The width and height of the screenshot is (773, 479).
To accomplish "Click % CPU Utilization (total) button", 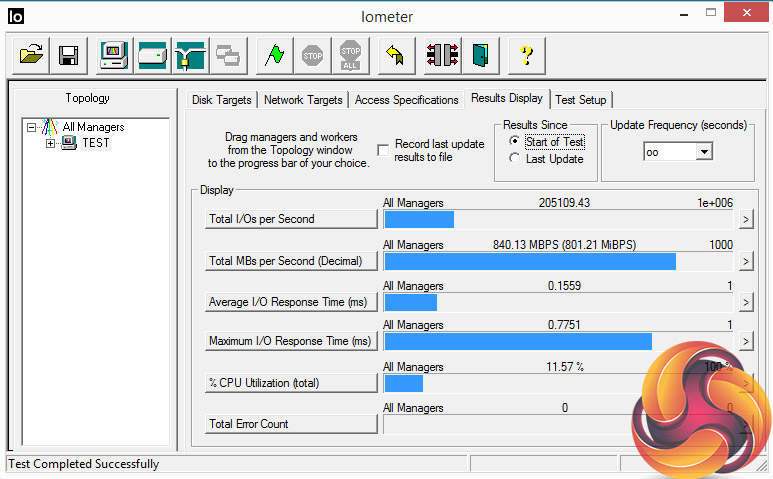I will coord(291,383).
